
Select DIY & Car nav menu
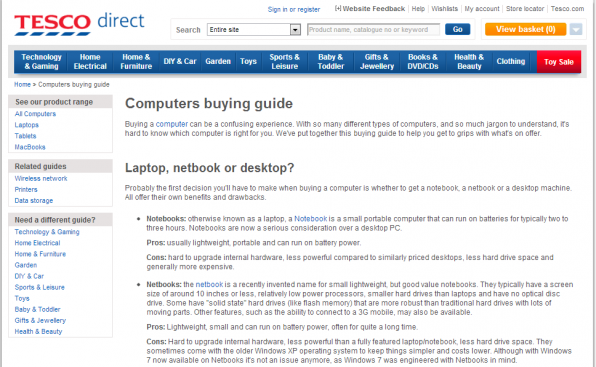pyautogui.click(x=180, y=62)
